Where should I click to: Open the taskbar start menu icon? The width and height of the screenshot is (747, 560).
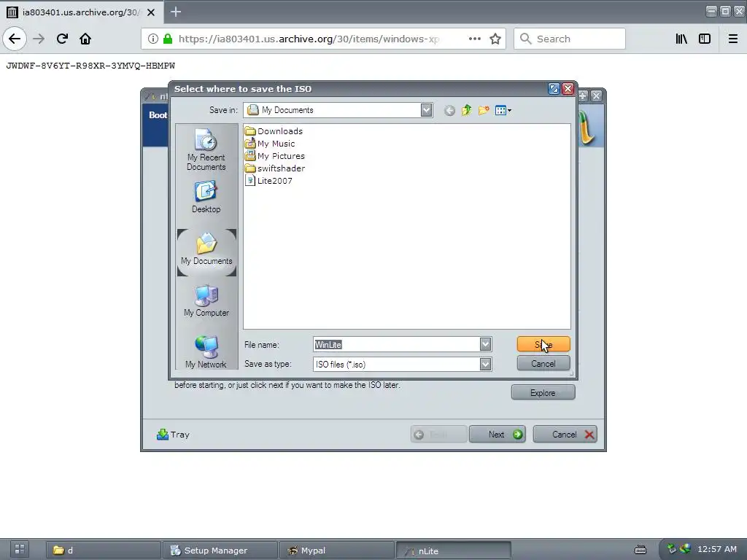tap(20, 549)
